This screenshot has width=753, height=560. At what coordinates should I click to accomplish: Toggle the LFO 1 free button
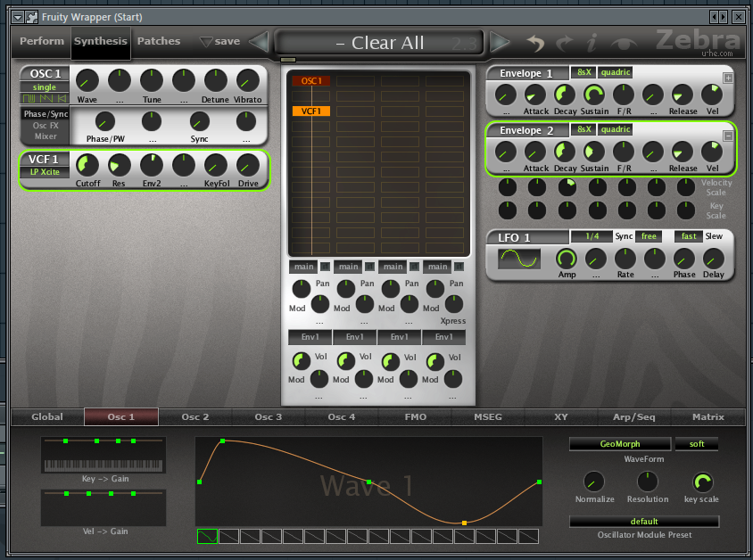(x=649, y=236)
